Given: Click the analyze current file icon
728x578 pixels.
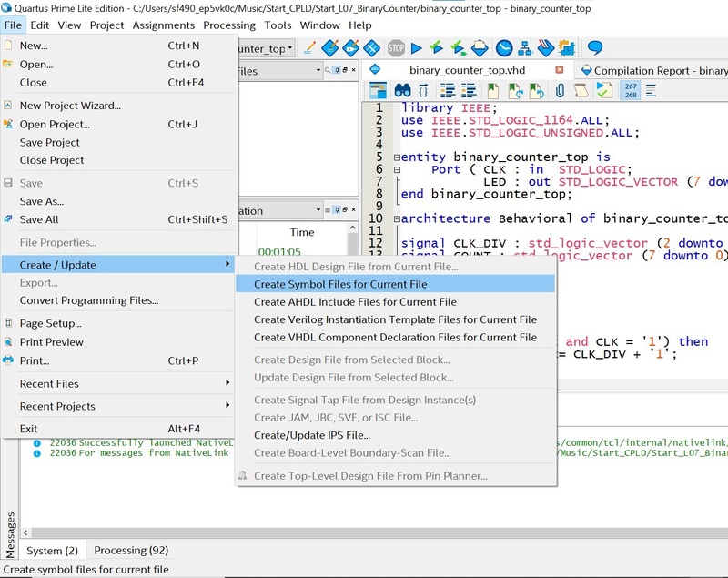Looking at the screenshot, I should coord(604,90).
